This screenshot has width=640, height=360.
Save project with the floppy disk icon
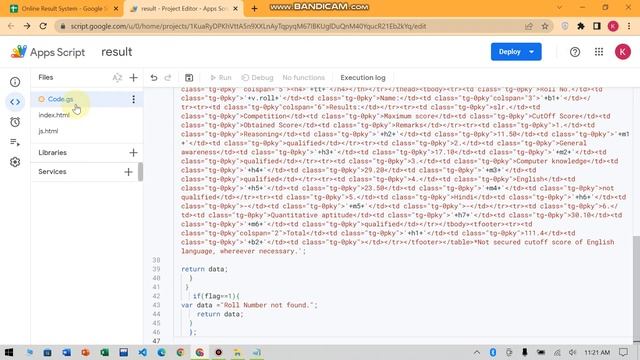click(189, 78)
